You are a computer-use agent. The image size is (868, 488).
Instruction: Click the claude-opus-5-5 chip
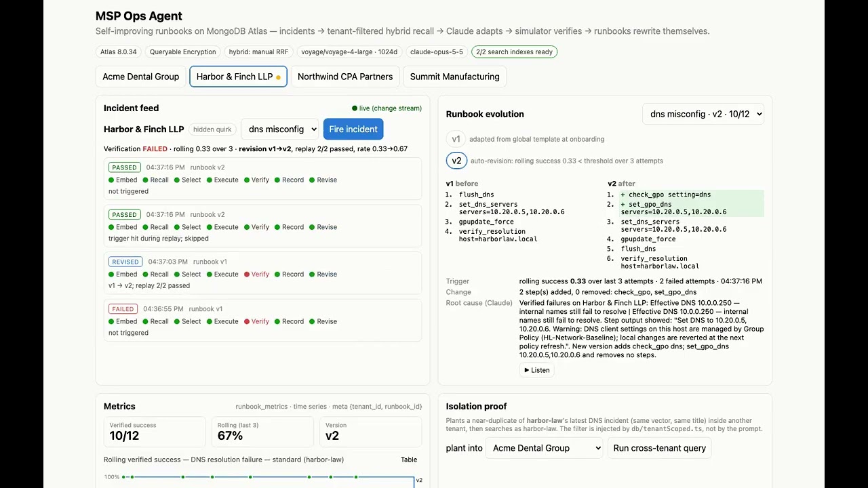(x=437, y=52)
